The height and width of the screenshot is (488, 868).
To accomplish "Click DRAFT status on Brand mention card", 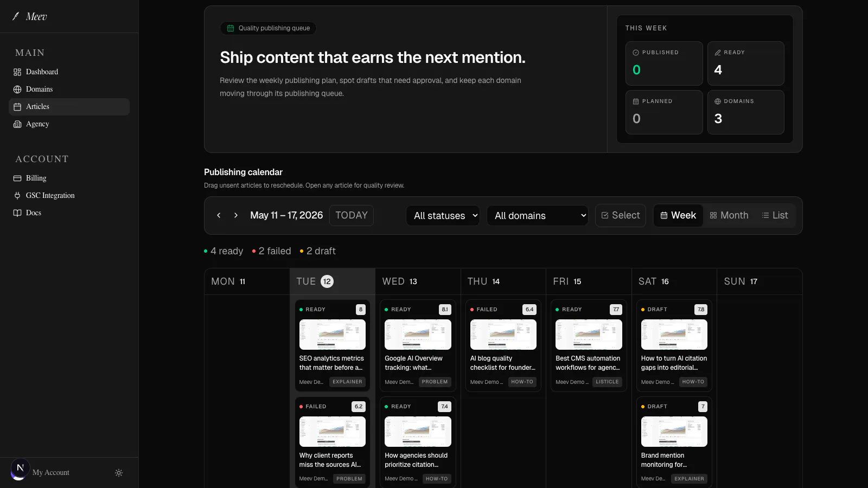I will click(x=654, y=407).
